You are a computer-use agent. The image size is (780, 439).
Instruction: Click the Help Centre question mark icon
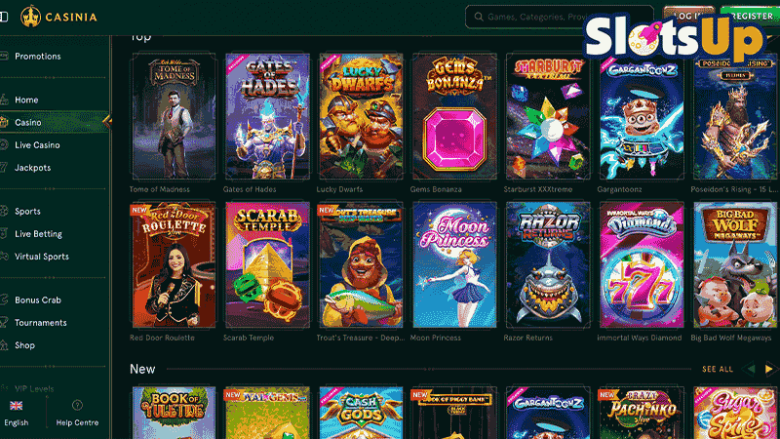click(x=77, y=405)
